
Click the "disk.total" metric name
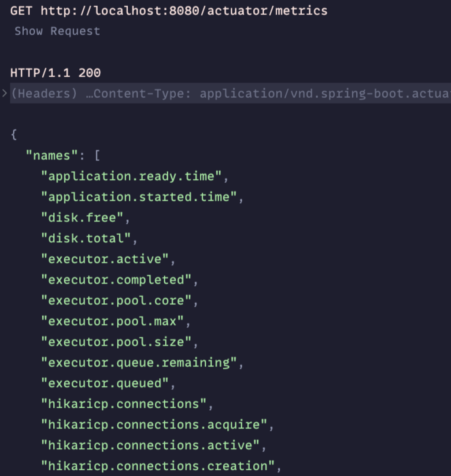pos(86,238)
